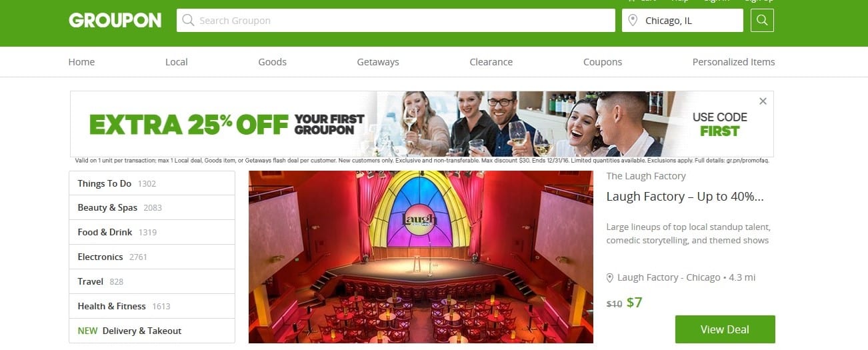
Task: Open the Home tab
Action: (x=81, y=62)
